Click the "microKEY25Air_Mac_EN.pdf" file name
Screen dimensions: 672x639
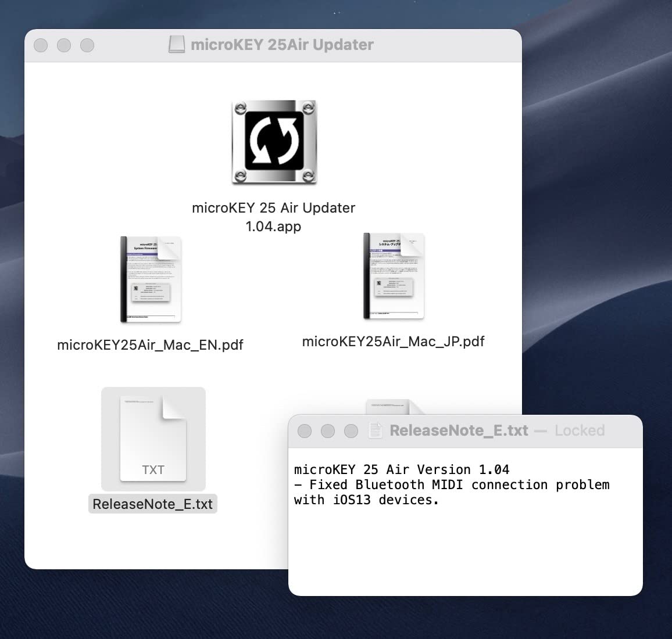(150, 344)
